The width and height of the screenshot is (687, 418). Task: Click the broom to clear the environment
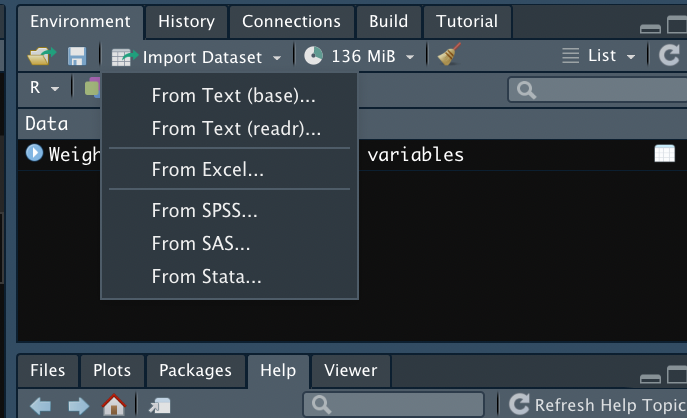449,56
